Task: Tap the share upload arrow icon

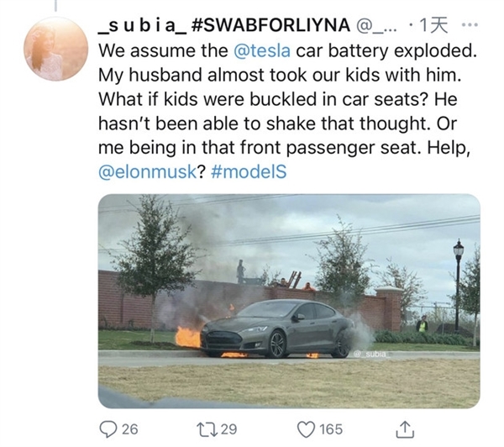Action: (405, 429)
